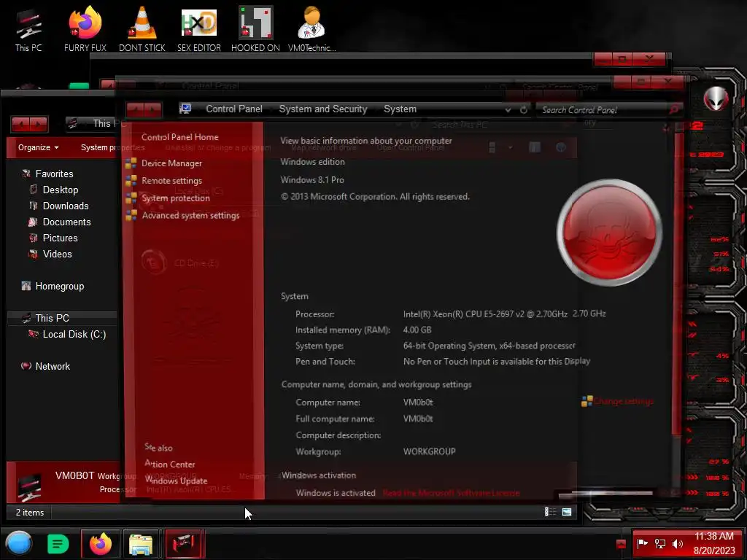Screen dimensions: 747x560
Task: Open Windows Update under See also
Action: tap(176, 481)
